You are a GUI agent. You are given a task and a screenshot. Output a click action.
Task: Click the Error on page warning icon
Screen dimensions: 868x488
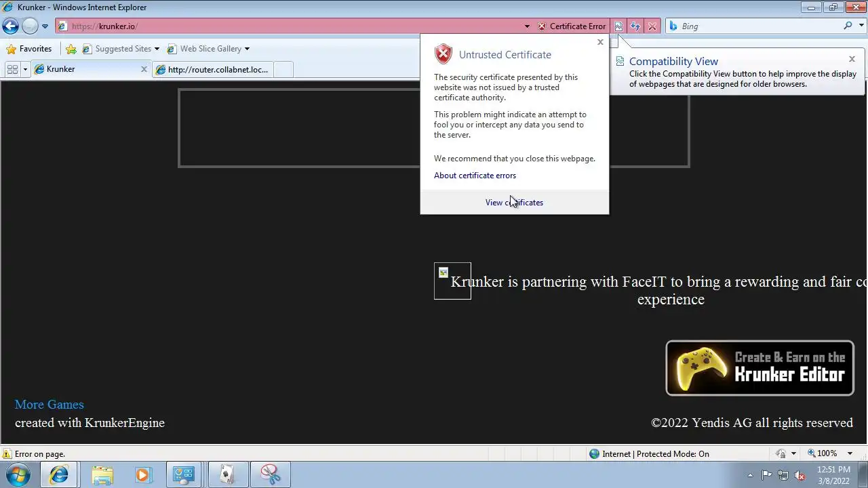point(7,454)
